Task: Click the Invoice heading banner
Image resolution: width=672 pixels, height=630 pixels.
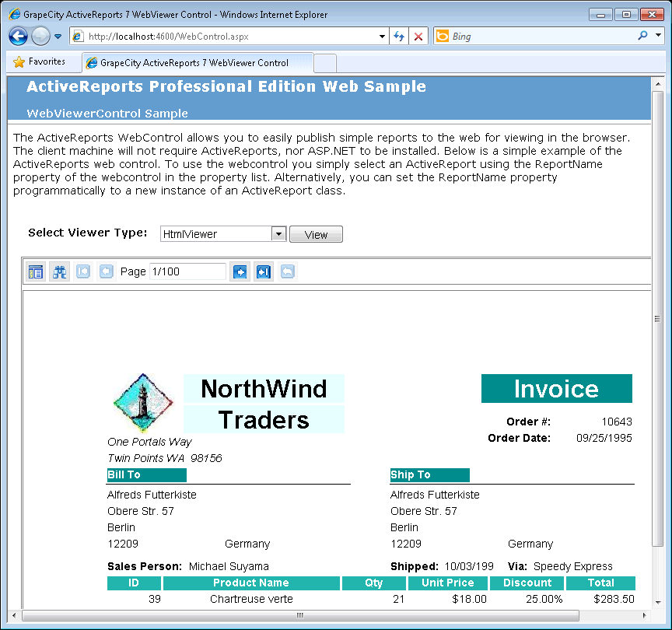Action: click(556, 389)
